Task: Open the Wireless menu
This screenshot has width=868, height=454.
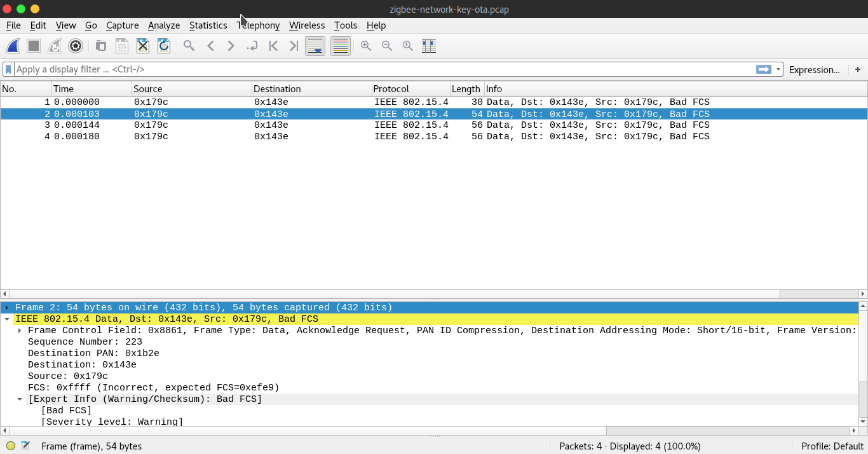Action: [307, 25]
